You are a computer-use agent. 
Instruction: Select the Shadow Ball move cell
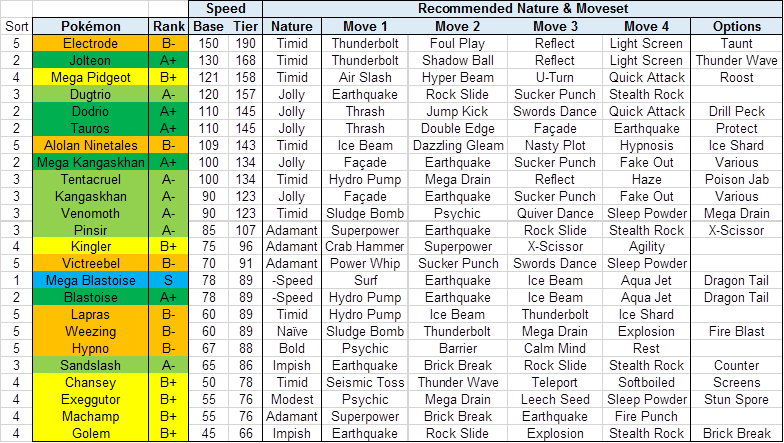pos(458,60)
